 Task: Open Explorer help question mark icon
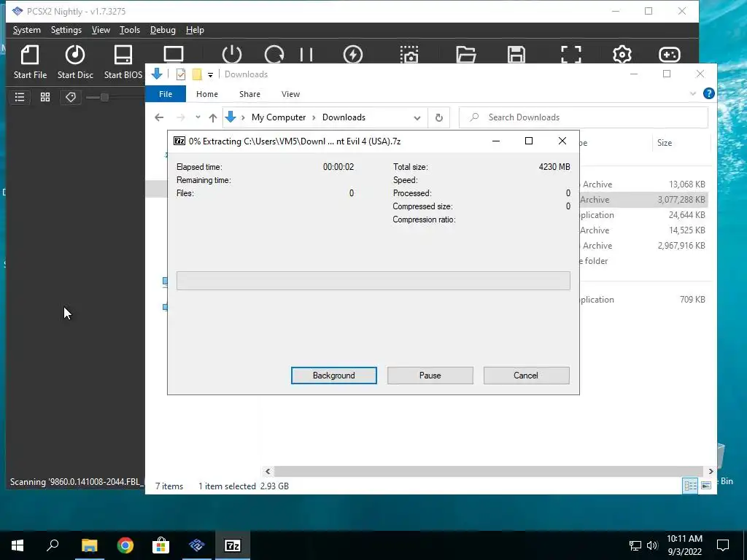709,93
